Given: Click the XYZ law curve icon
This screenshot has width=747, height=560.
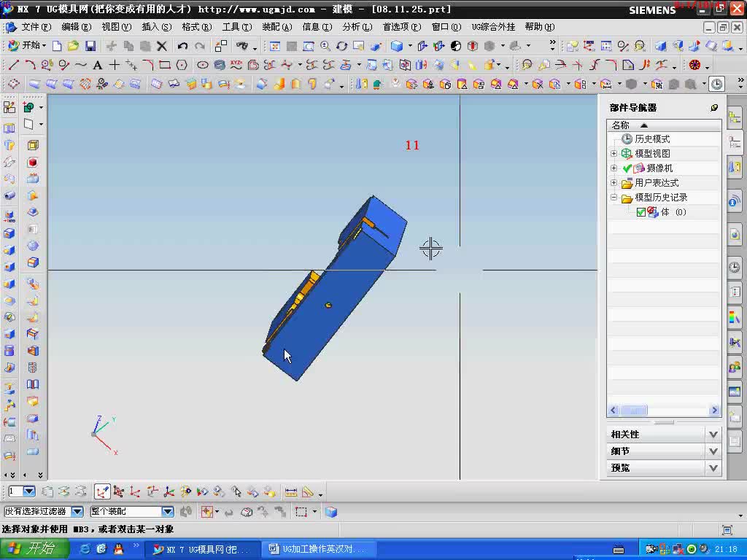Looking at the screenshot, I should point(236,64).
